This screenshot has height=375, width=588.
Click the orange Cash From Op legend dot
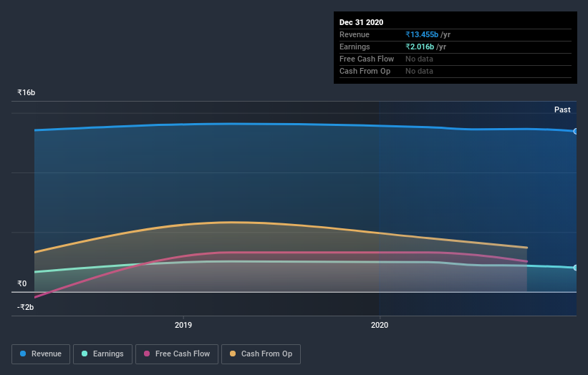[x=233, y=354]
